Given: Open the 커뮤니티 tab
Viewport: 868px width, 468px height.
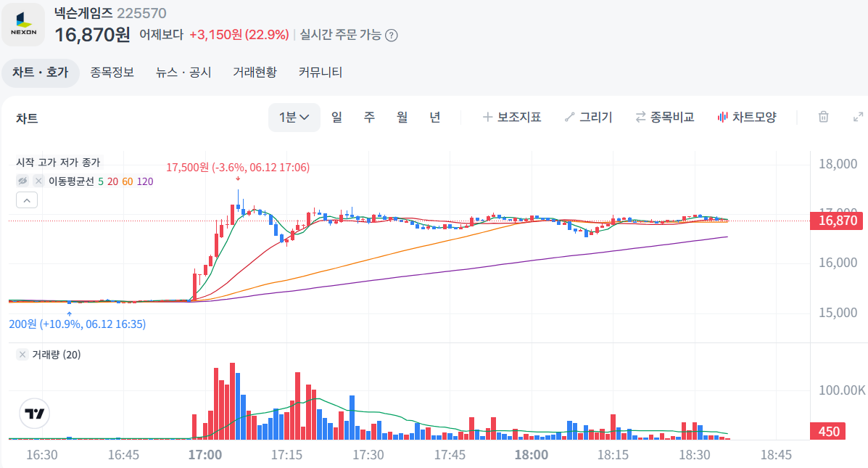Looking at the screenshot, I should coord(319,73).
